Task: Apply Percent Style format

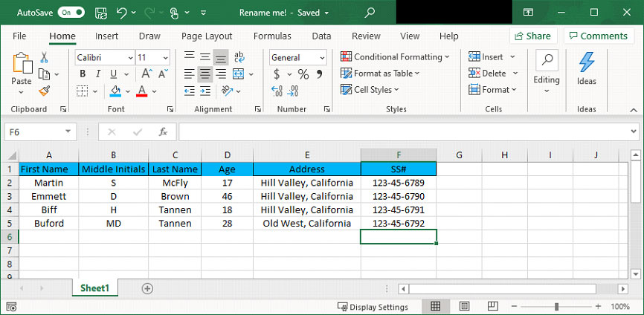Action: point(303,74)
